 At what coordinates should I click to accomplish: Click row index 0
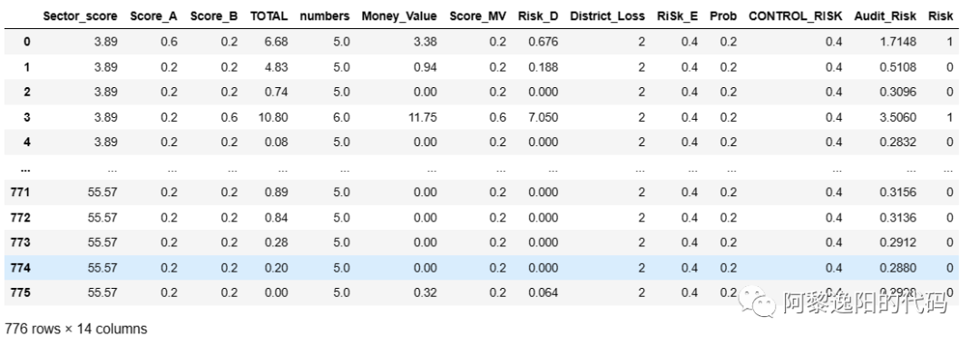pyautogui.click(x=27, y=42)
